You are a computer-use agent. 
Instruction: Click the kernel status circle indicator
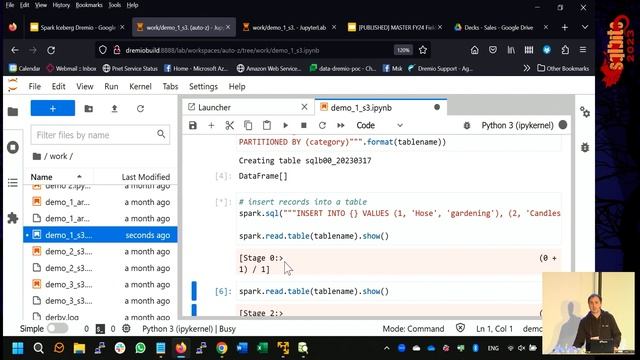pyautogui.click(x=563, y=125)
